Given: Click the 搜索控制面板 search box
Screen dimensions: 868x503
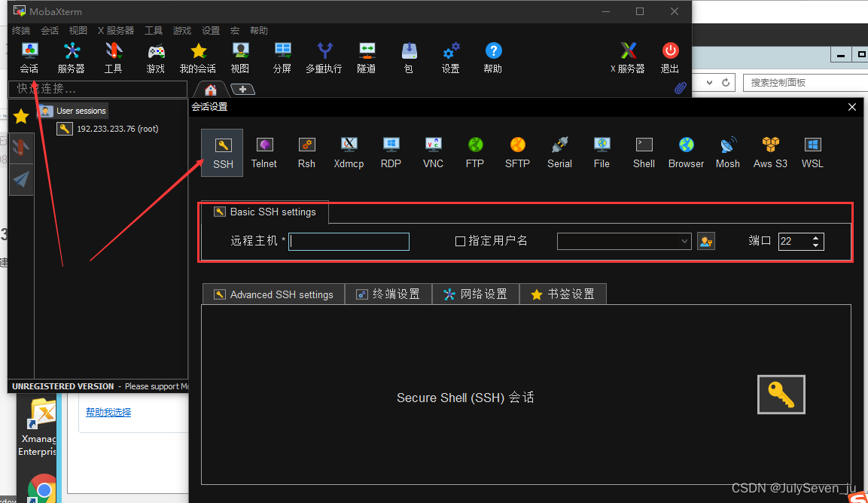Looking at the screenshot, I should coord(806,83).
